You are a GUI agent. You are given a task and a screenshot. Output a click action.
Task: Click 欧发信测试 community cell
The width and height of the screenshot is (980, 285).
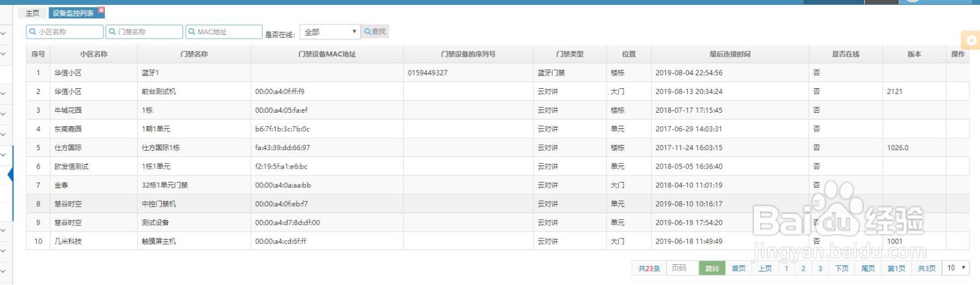pos(94,166)
